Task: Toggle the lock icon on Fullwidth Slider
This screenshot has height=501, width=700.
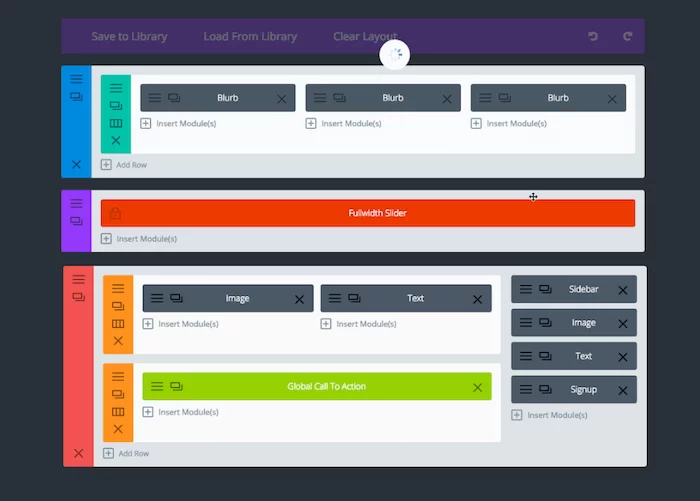Action: coord(115,213)
